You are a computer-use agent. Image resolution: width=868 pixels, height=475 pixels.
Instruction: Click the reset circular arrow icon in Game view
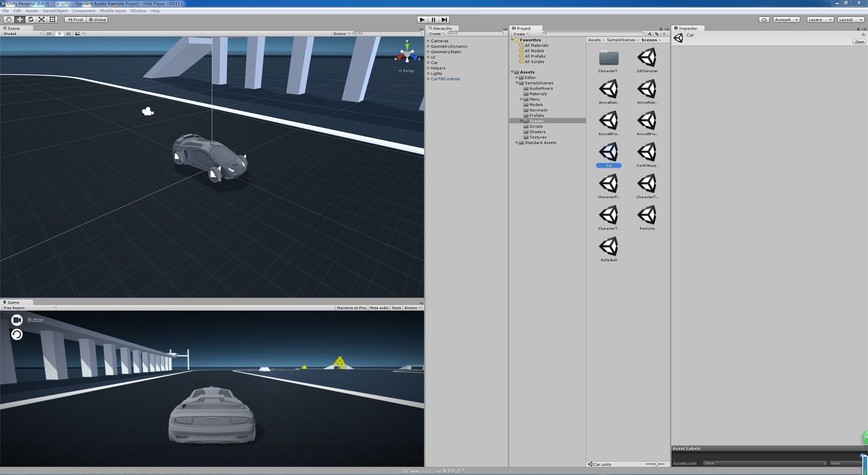17,334
